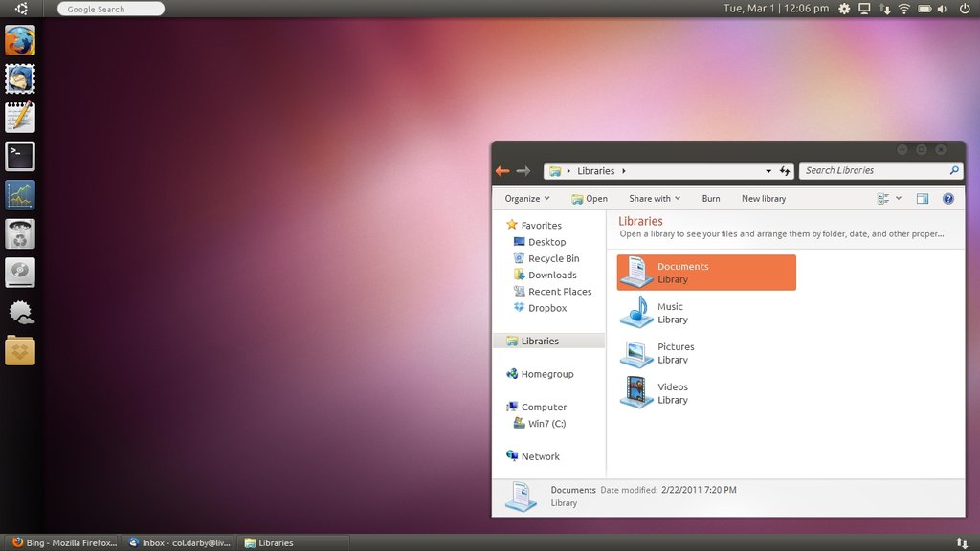Click the New library button

point(764,199)
